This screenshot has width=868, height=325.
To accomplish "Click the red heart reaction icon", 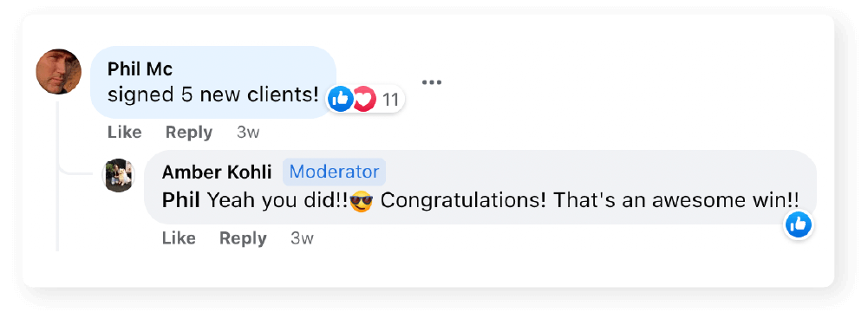I will pos(365,100).
